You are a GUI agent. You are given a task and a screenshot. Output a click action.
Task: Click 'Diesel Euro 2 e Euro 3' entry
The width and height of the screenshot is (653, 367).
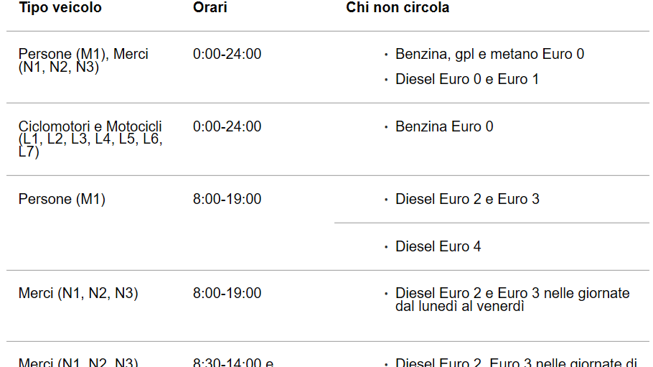pos(467,199)
